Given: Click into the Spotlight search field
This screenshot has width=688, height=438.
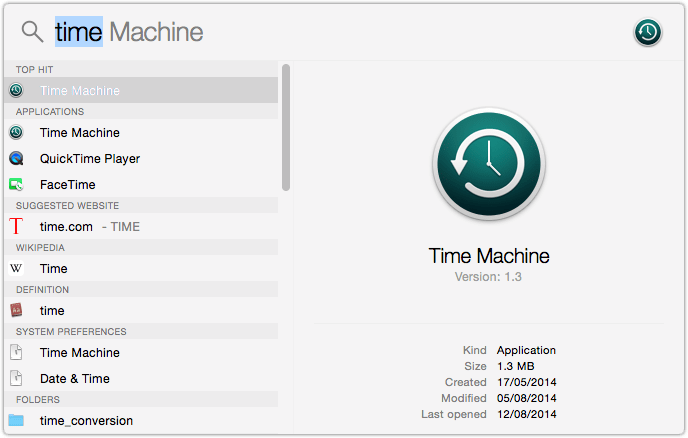Looking at the screenshot, I should [x=338, y=32].
